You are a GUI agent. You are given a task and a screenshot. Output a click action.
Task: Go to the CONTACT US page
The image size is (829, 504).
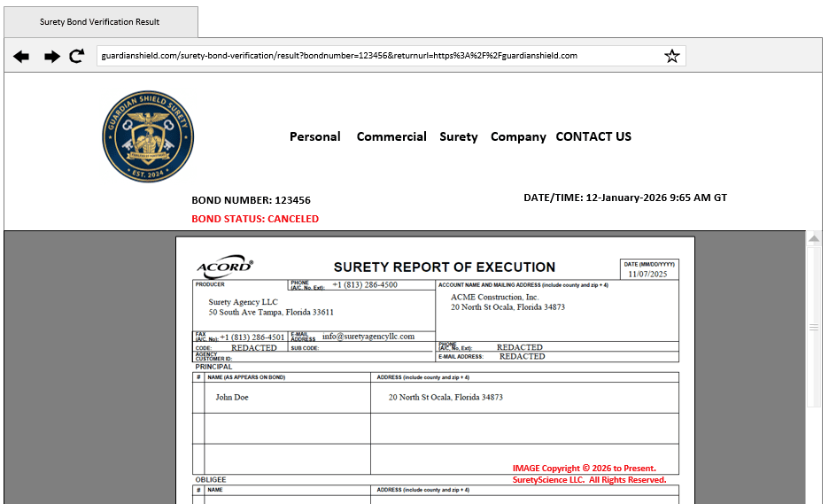(x=593, y=136)
